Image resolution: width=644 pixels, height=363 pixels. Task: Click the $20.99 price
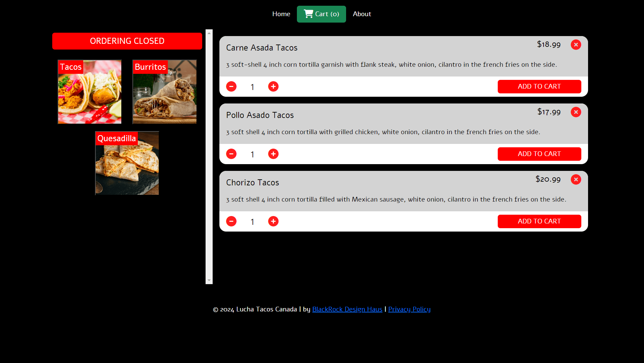pyautogui.click(x=548, y=179)
